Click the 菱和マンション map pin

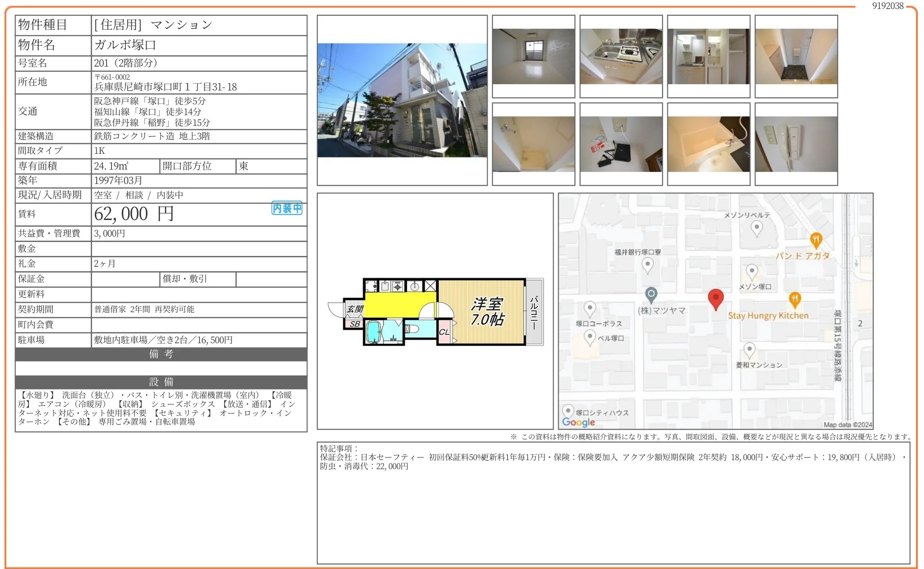click(749, 349)
